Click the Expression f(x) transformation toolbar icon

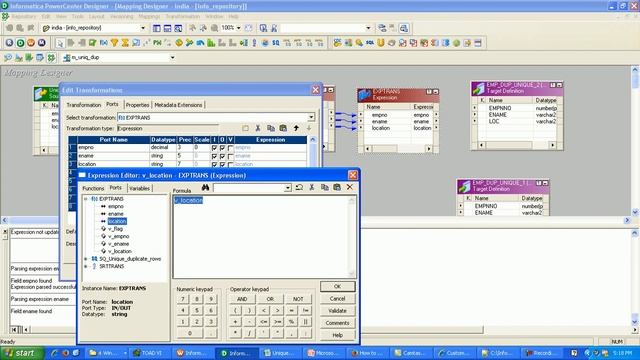pyautogui.click(x=104, y=42)
